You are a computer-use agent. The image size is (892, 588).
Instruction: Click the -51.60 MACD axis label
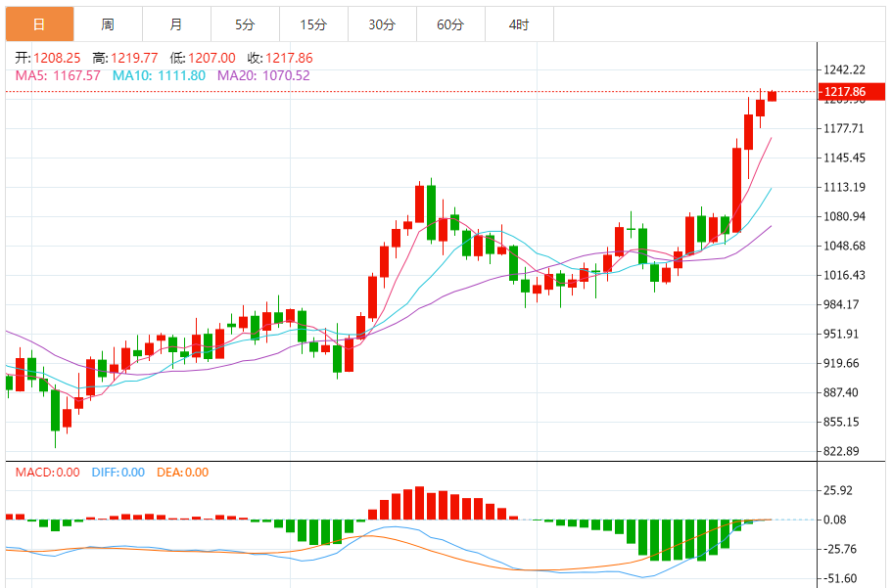(x=840, y=579)
